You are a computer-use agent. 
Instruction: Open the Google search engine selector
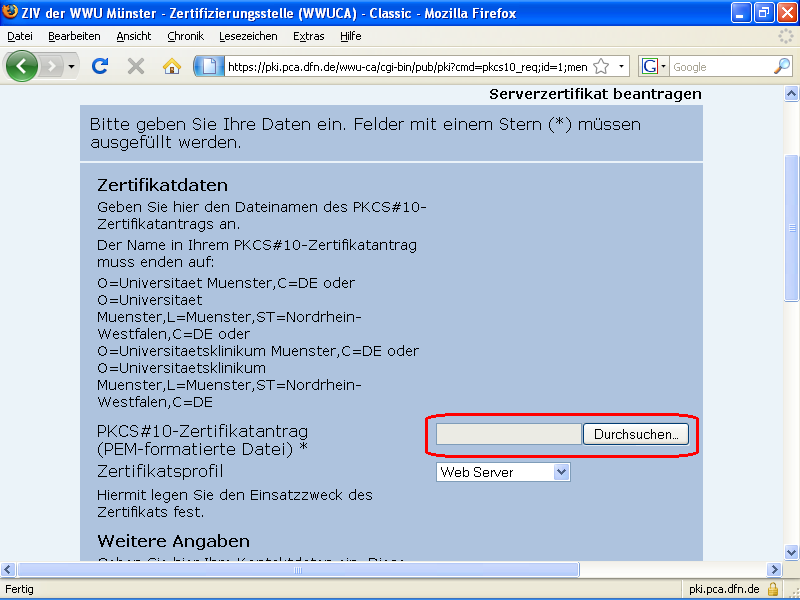[x=654, y=66]
